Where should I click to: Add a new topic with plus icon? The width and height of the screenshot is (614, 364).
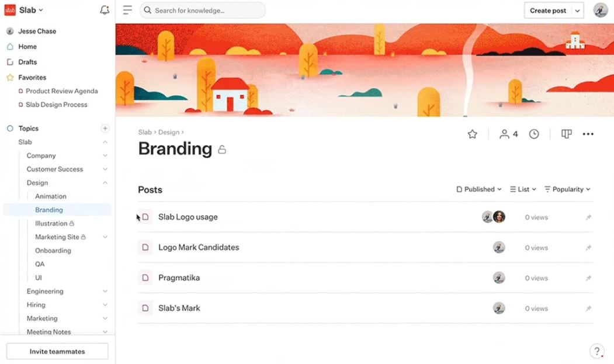click(105, 129)
